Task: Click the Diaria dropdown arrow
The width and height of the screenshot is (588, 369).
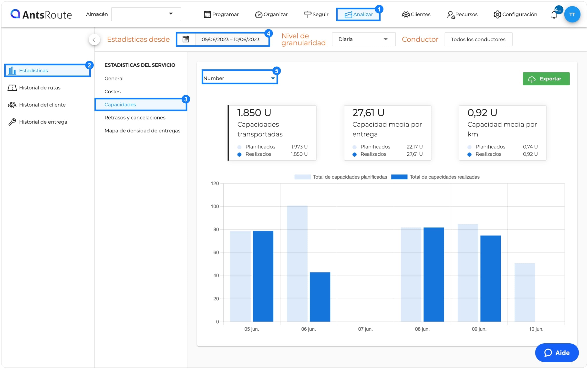Action: (385, 39)
